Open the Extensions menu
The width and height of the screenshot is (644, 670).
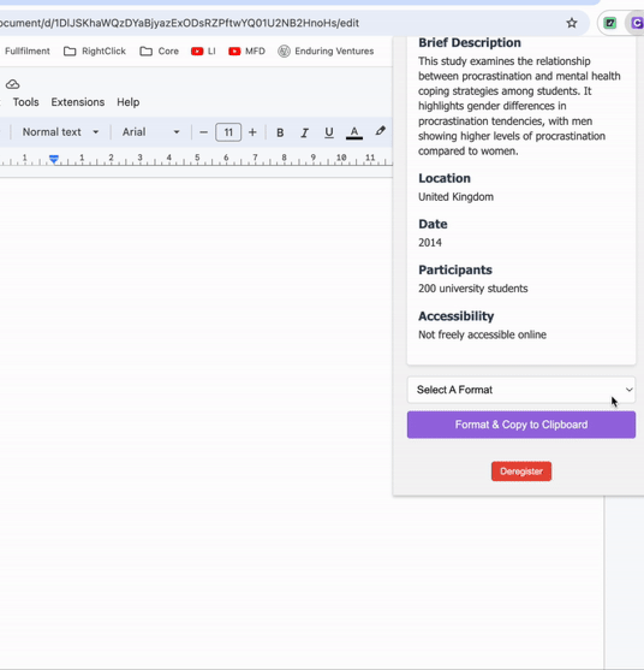(78, 102)
